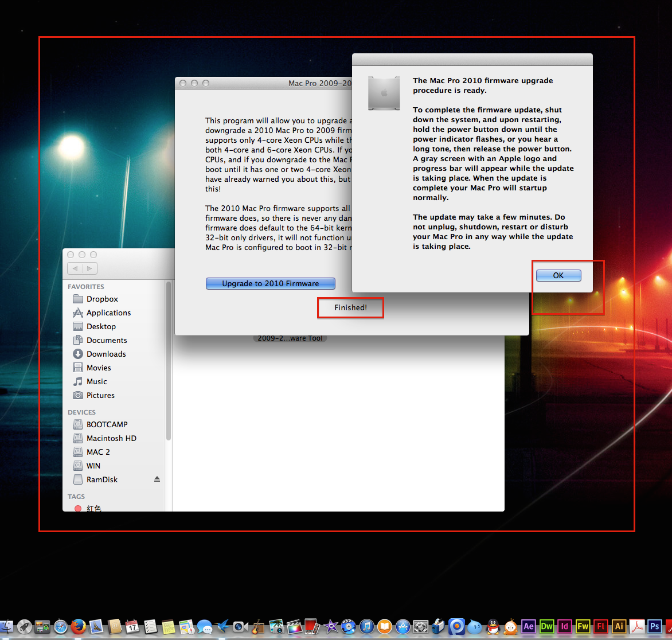This screenshot has height=640, width=672.
Task: Select WIN volume in Finder sidebar
Action: tap(87, 466)
